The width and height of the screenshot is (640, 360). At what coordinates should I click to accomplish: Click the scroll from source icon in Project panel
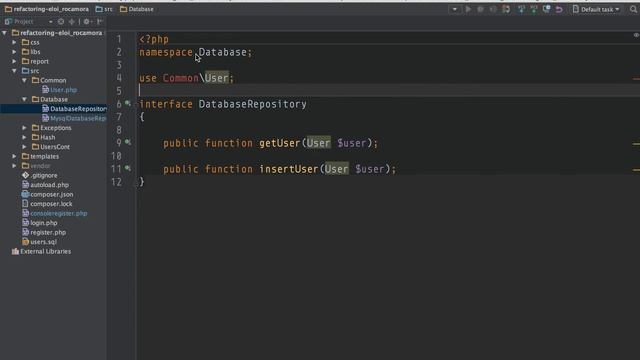(61, 21)
